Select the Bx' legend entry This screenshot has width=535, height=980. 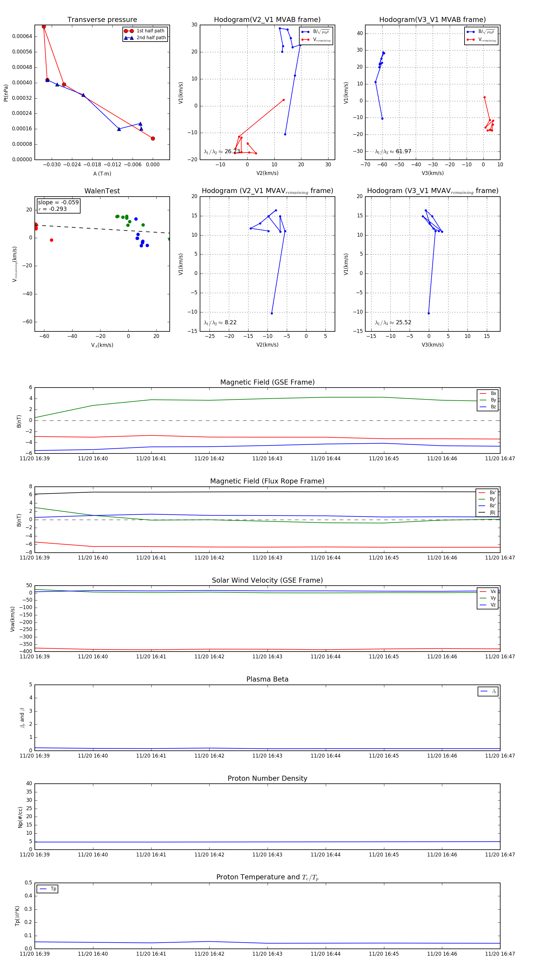click(x=487, y=492)
